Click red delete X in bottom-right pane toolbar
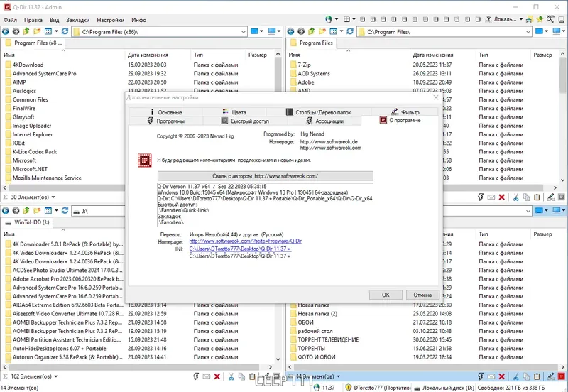568x392 pixels. (502, 376)
